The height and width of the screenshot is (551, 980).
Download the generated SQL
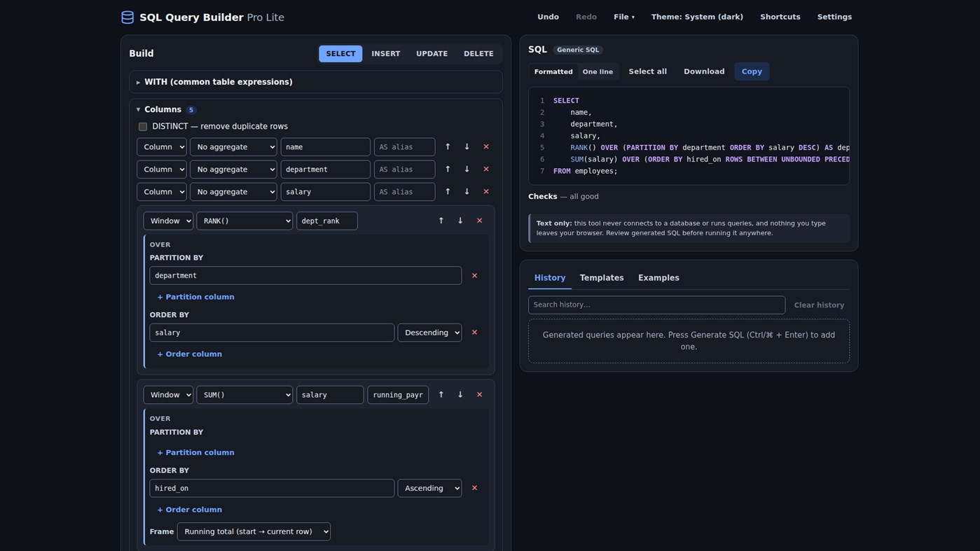coord(704,71)
